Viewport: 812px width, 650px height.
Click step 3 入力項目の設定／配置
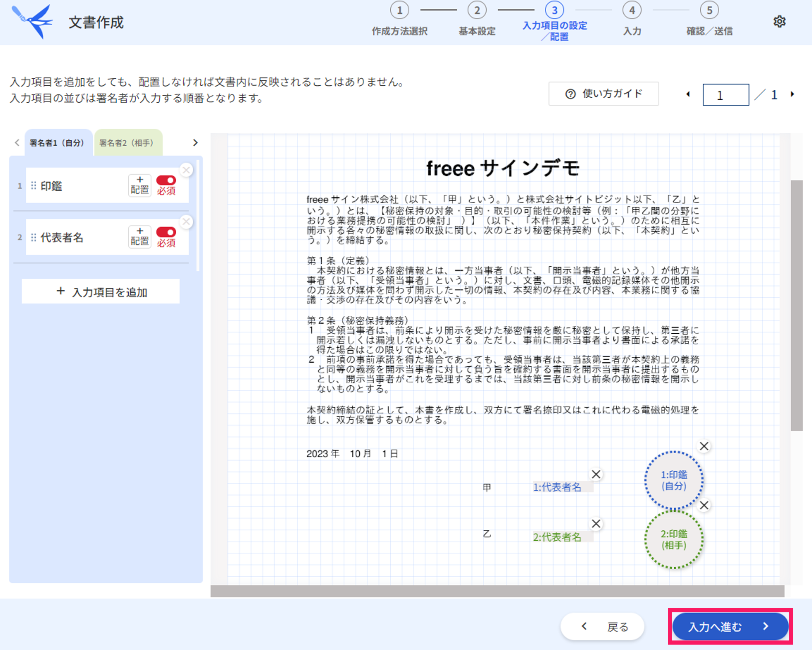555,21
